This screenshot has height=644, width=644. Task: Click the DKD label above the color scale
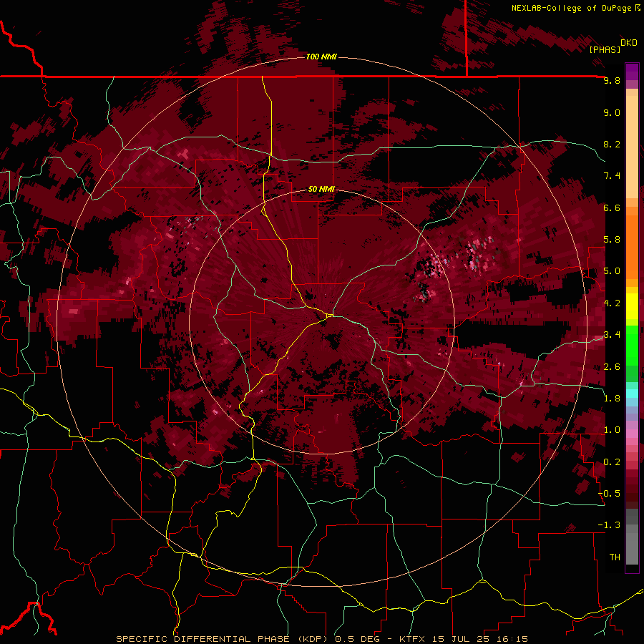(629, 43)
